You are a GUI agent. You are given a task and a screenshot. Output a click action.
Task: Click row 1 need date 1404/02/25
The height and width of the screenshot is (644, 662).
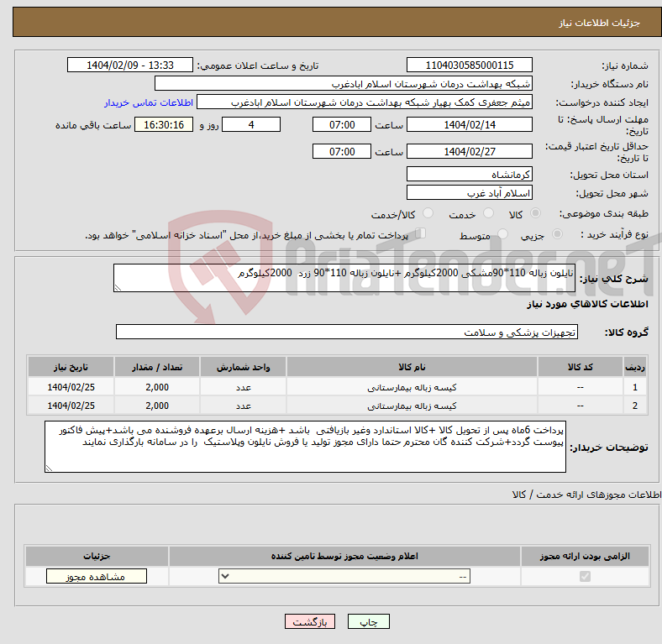click(71, 387)
